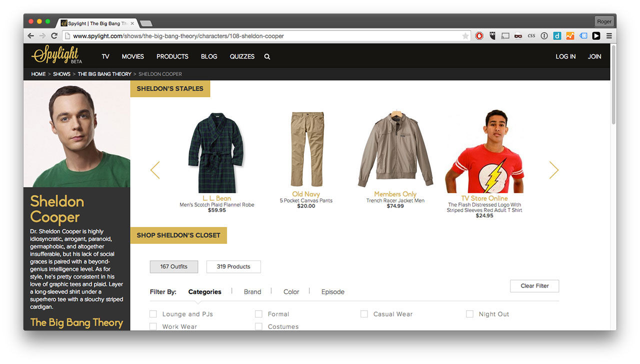Open the Chrome hamburger menu
Viewport: 640px width, 364px height.
click(x=609, y=36)
